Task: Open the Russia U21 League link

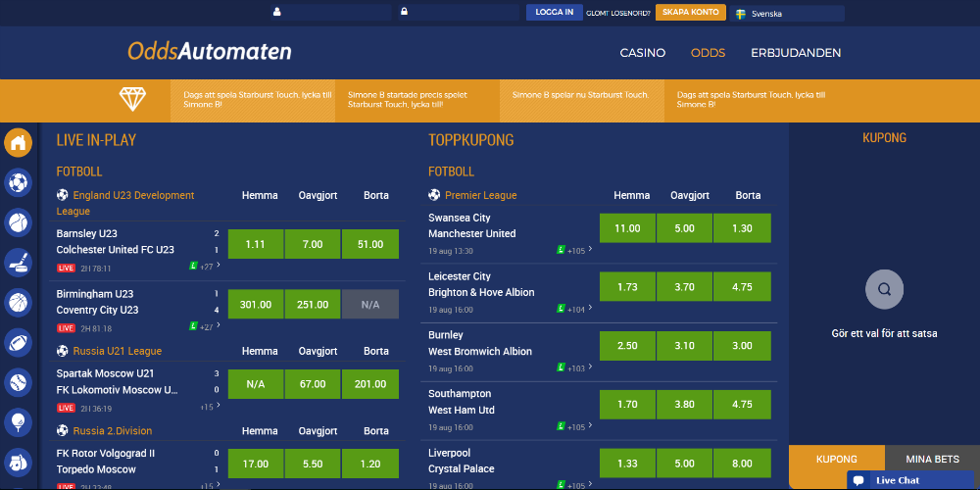Action: coord(118,351)
